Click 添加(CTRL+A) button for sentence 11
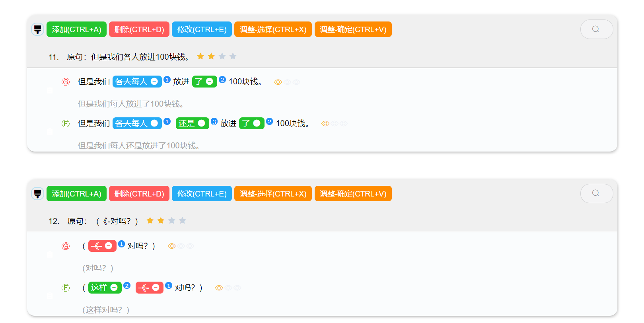 pos(76,29)
